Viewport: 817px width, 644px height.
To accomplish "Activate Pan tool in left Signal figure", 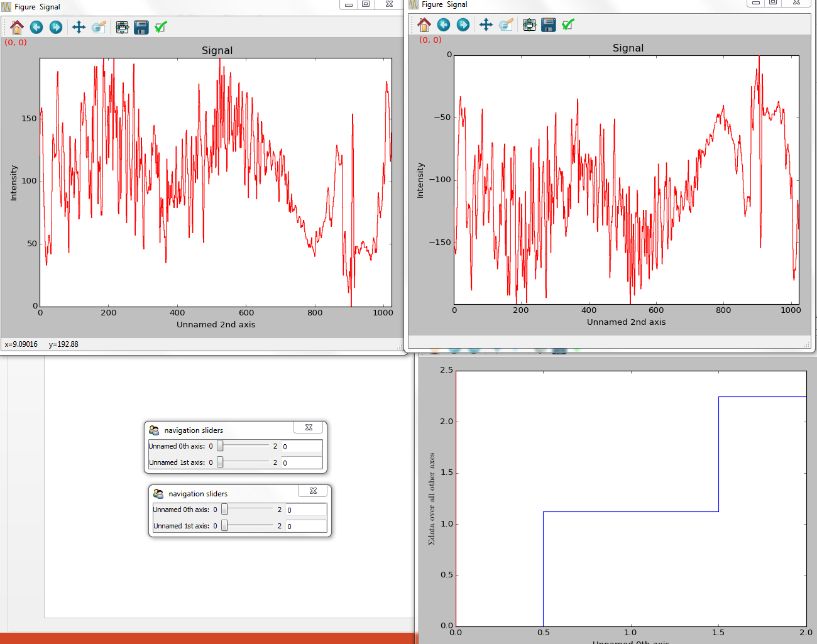I will coord(79,27).
